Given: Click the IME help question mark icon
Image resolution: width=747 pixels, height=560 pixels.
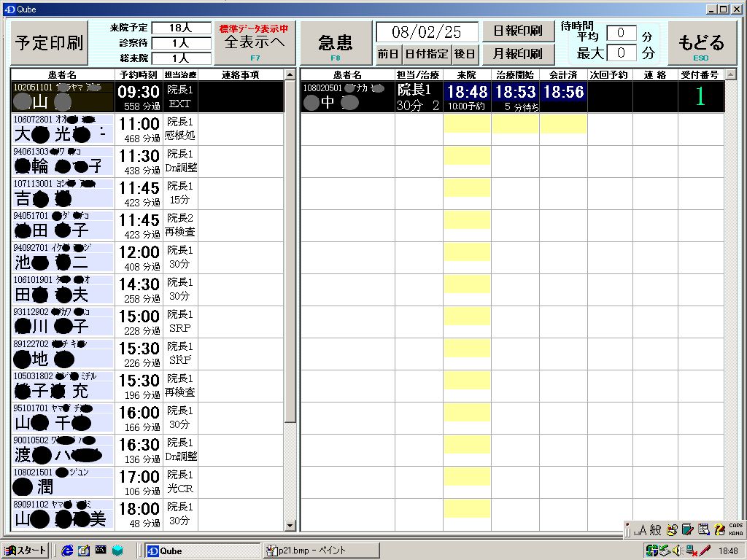Looking at the screenshot, I should [x=719, y=530].
